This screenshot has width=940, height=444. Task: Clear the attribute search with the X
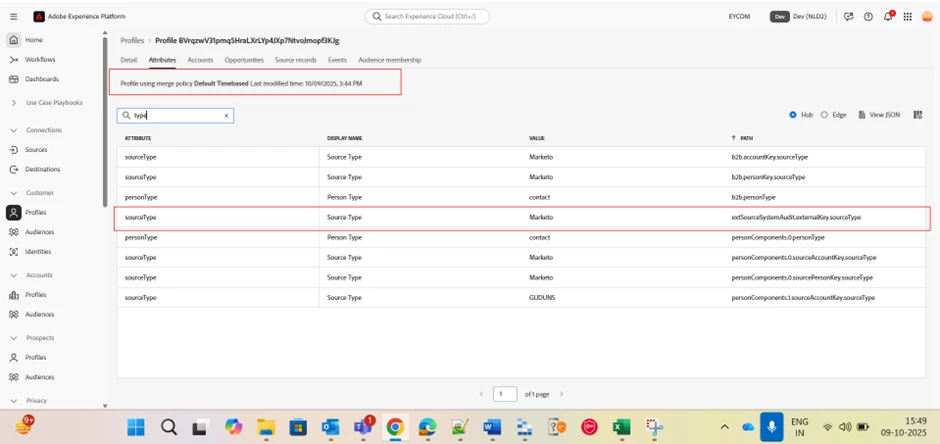pos(226,116)
